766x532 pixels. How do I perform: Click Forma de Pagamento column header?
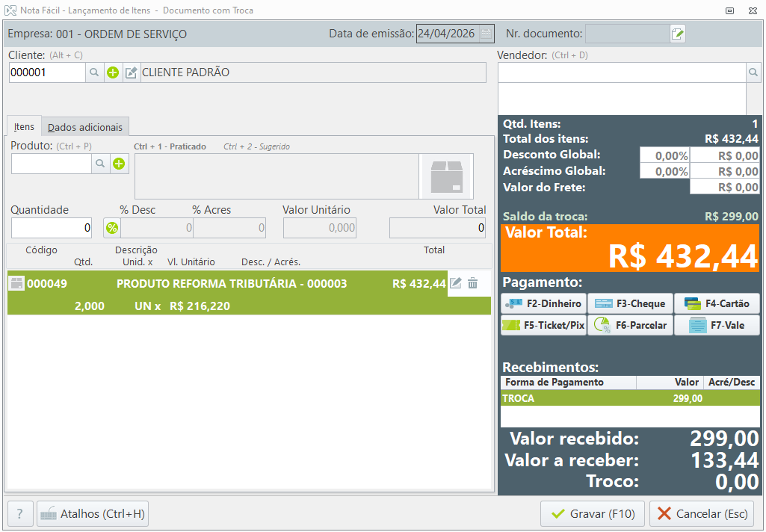568,382
